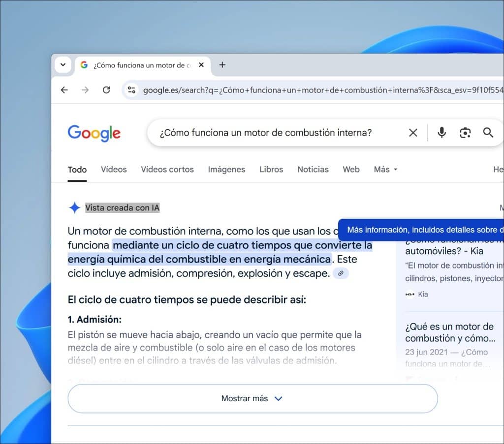The height and width of the screenshot is (444, 504).
Task: Click the tab favicon Google icon
Action: 84,65
